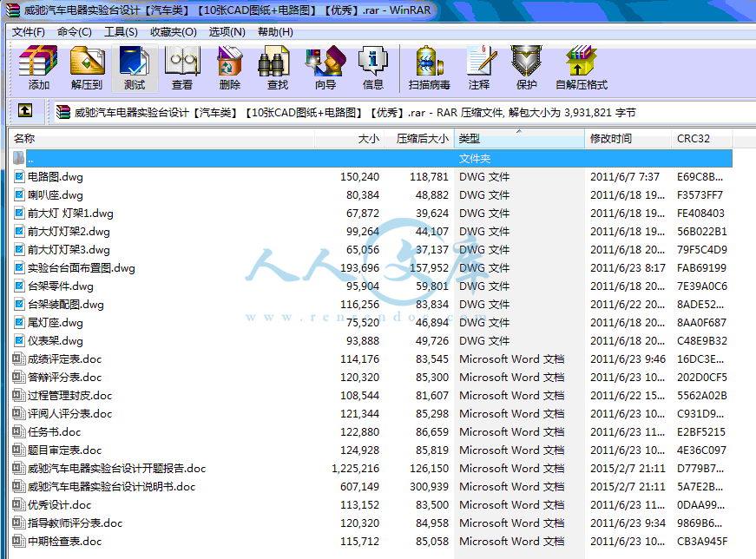Open the 文件(F) menu
This screenshot has width=756, height=559.
pyautogui.click(x=29, y=32)
